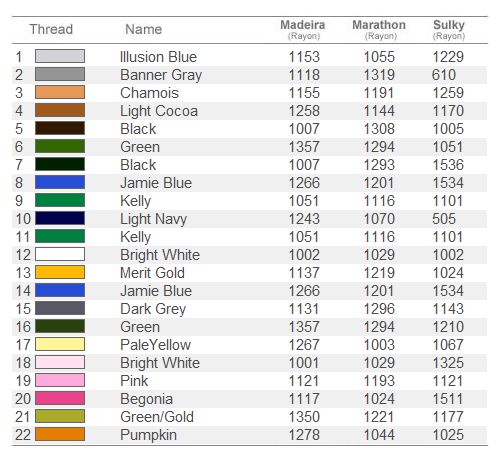The height and width of the screenshot is (456, 500).
Task: Click Marathon number 1055 for Illusion Blue
Action: [379, 57]
